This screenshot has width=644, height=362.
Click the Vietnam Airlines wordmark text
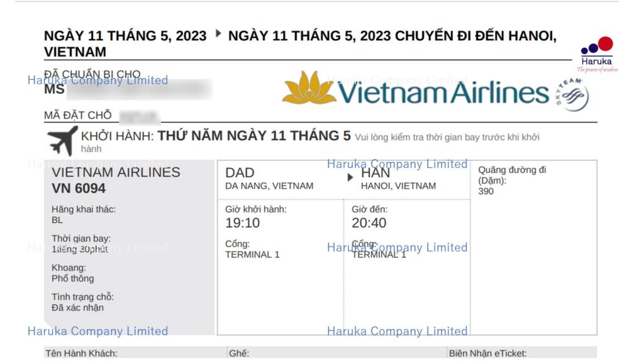pos(443,92)
